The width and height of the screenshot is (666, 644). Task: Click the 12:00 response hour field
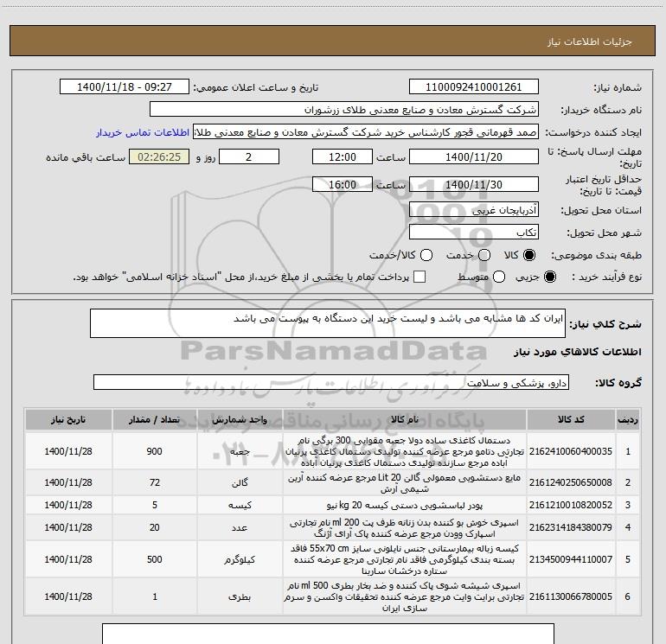[343, 157]
